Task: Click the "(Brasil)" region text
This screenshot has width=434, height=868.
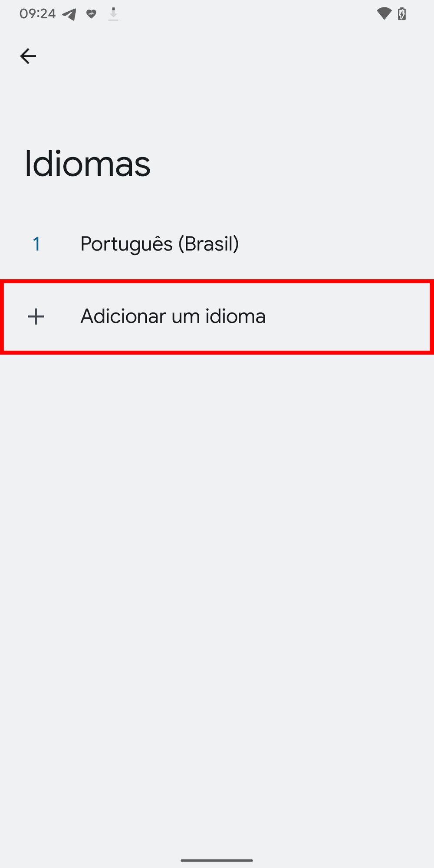Action: (x=208, y=244)
